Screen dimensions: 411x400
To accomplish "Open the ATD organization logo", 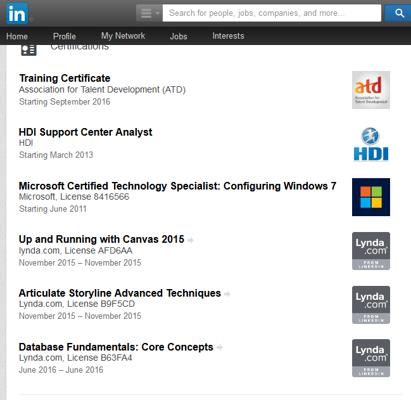I will point(371,90).
